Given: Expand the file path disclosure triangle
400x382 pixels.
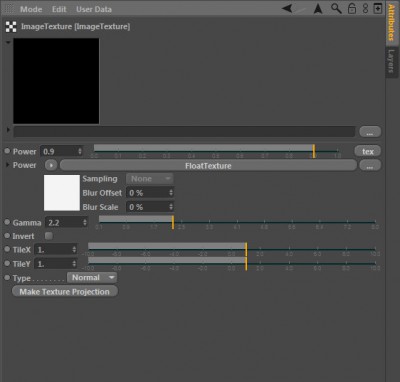Looking at the screenshot, I should point(8,129).
